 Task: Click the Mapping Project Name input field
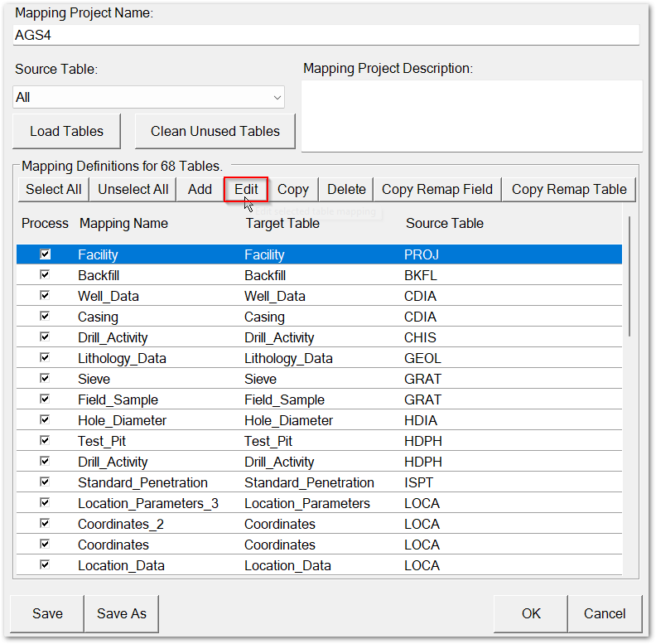point(326,35)
